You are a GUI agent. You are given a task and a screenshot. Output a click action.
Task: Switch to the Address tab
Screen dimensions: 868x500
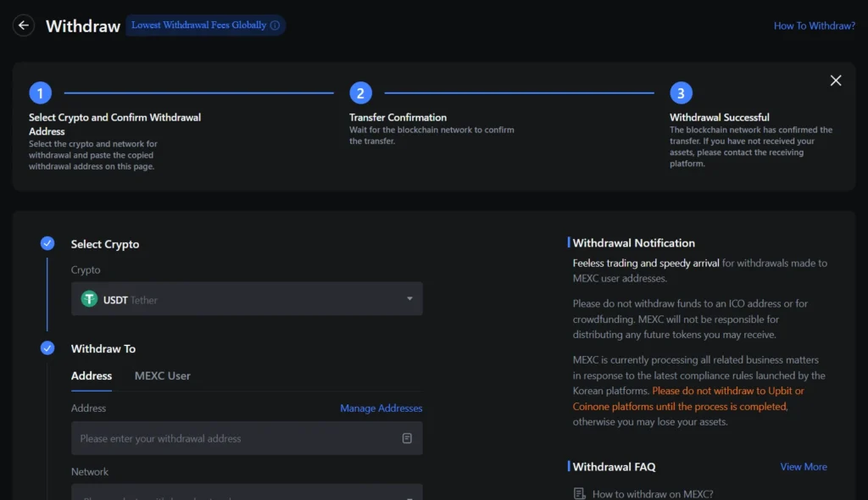pos(92,375)
